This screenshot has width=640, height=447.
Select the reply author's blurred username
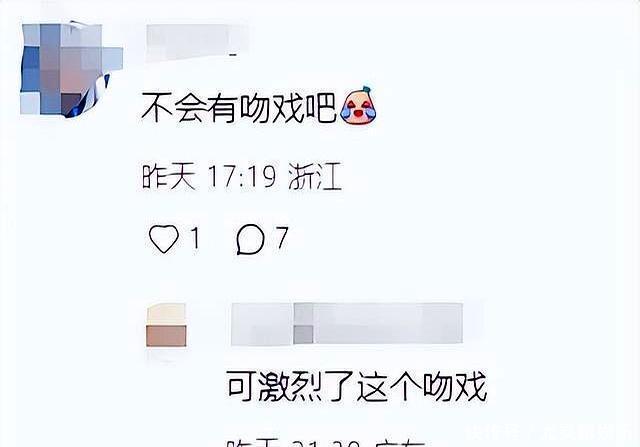pyautogui.click(x=347, y=324)
